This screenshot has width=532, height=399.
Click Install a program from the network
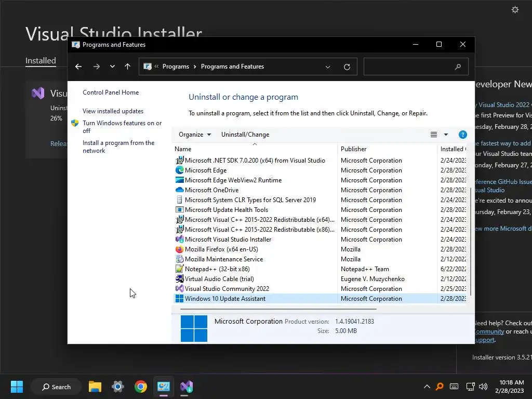118,147
